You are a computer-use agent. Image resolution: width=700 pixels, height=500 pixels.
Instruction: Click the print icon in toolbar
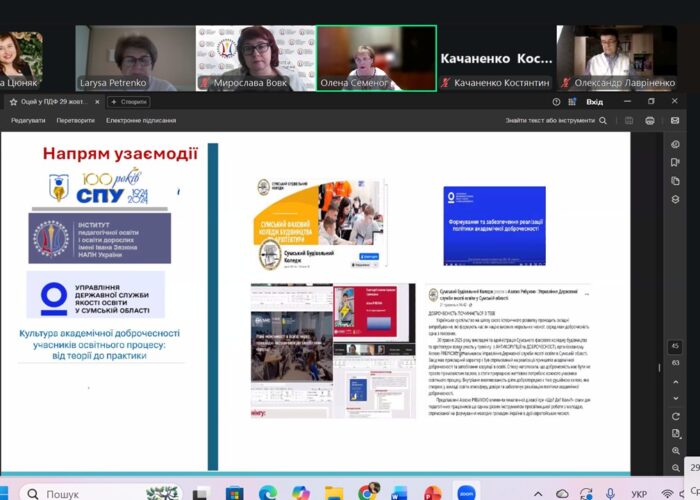point(650,120)
